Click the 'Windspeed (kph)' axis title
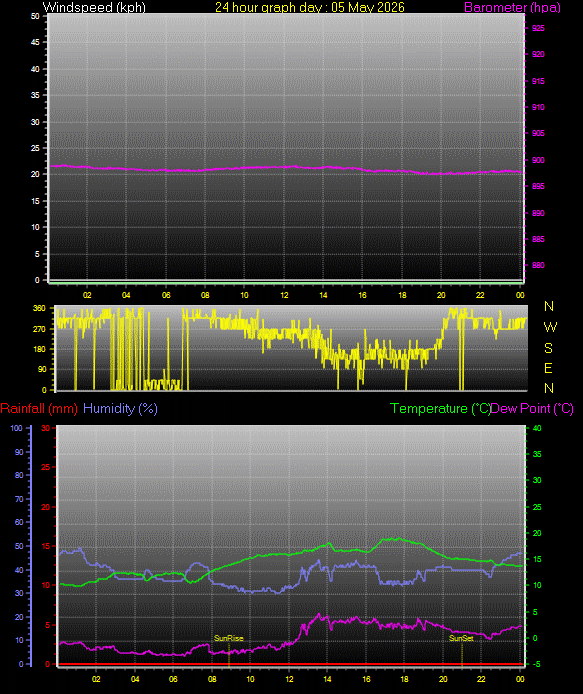Image resolution: width=583 pixels, height=694 pixels. (94, 7)
